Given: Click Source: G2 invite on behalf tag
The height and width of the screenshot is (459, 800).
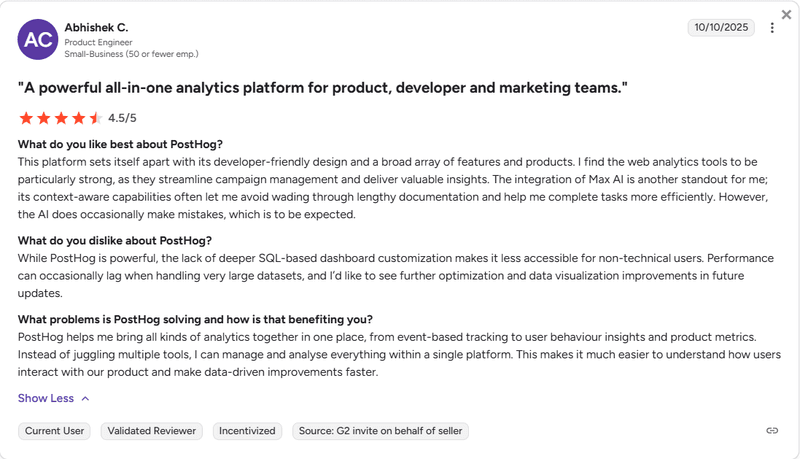Looking at the screenshot, I should click(380, 431).
